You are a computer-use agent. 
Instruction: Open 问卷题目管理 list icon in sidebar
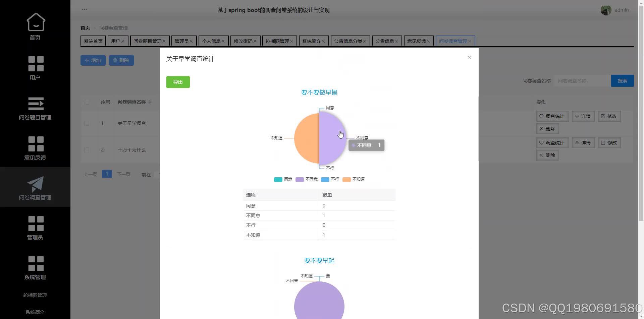36,104
